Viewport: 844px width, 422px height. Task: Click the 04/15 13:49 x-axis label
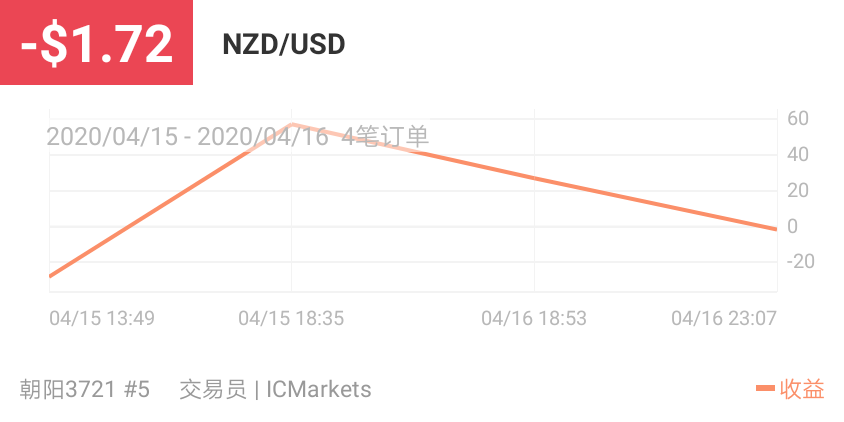click(x=102, y=318)
